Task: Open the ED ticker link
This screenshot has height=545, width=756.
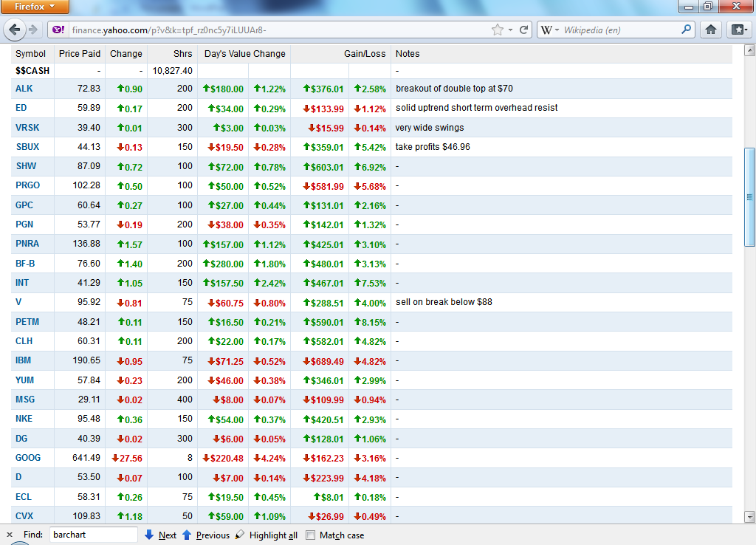Action: tap(21, 108)
